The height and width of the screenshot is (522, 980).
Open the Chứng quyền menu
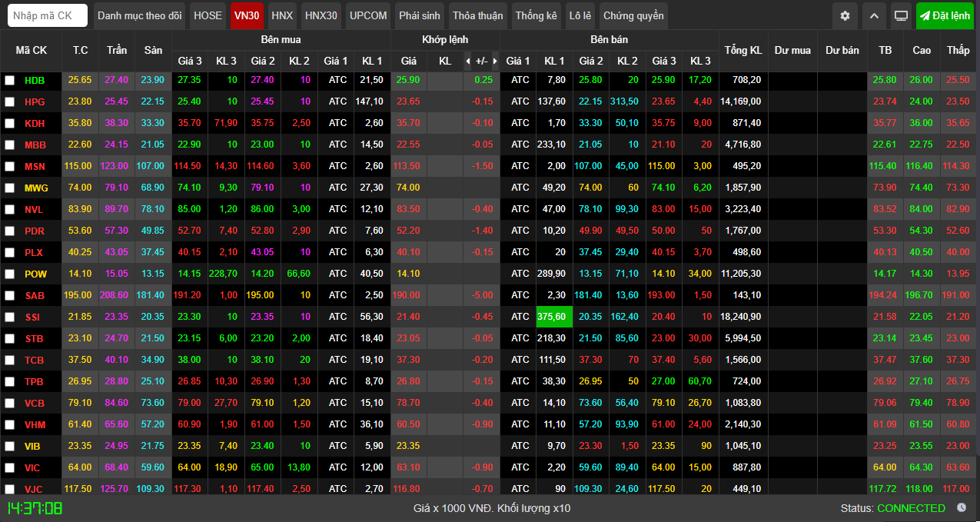click(x=633, y=15)
